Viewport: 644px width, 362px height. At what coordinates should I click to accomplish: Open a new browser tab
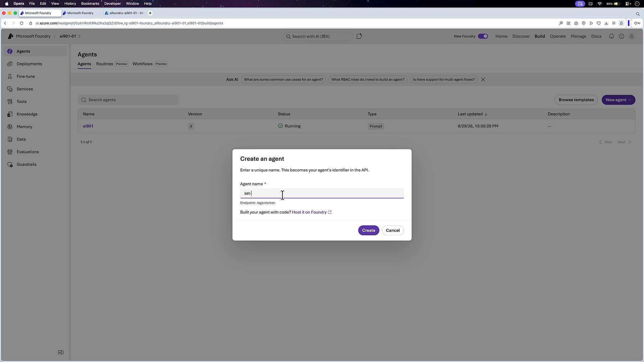point(150,13)
